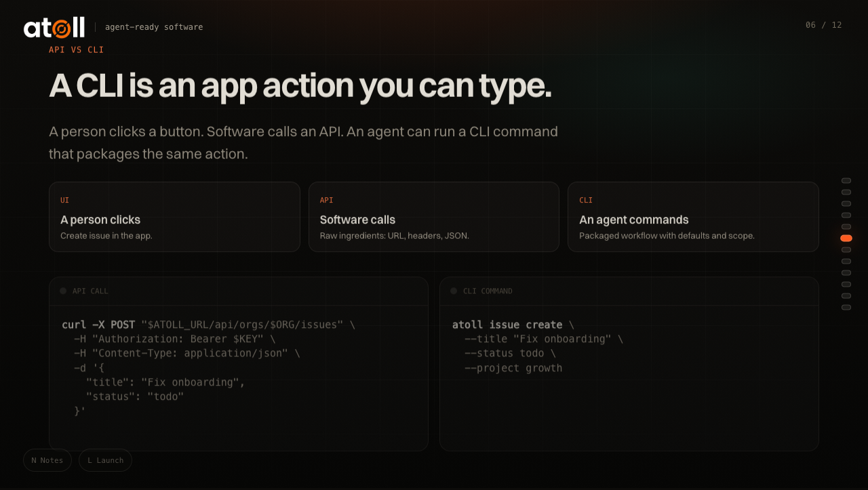Click the JSON "title": "Fix onboarding" line
The height and width of the screenshot is (490, 868).
pyautogui.click(x=165, y=382)
